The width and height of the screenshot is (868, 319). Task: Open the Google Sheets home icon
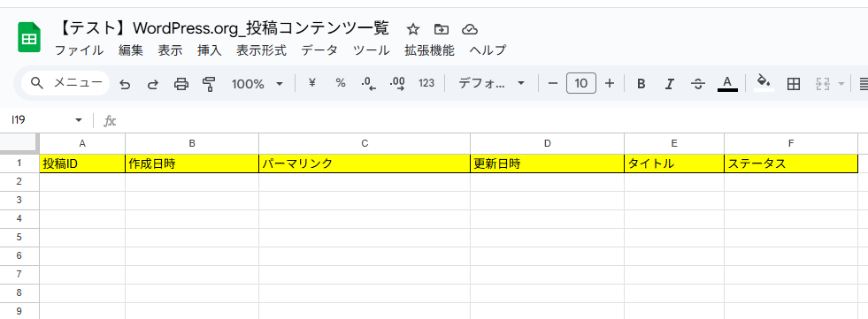29,38
